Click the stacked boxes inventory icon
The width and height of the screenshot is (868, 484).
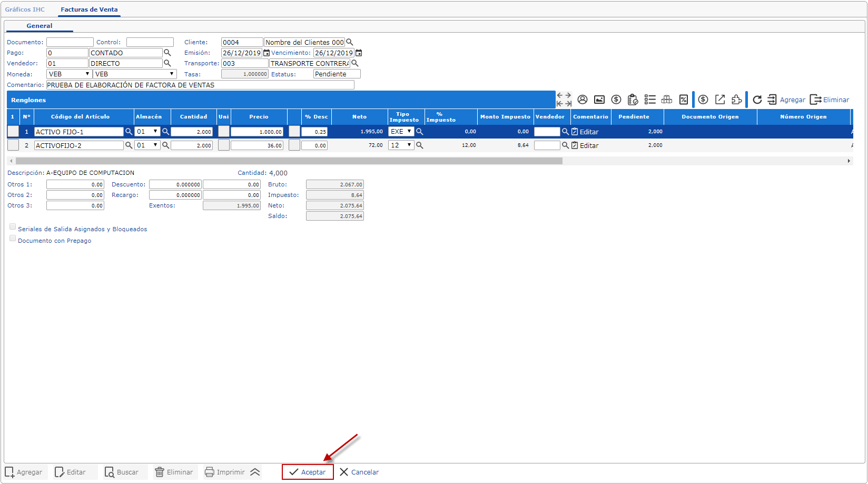[x=667, y=100]
